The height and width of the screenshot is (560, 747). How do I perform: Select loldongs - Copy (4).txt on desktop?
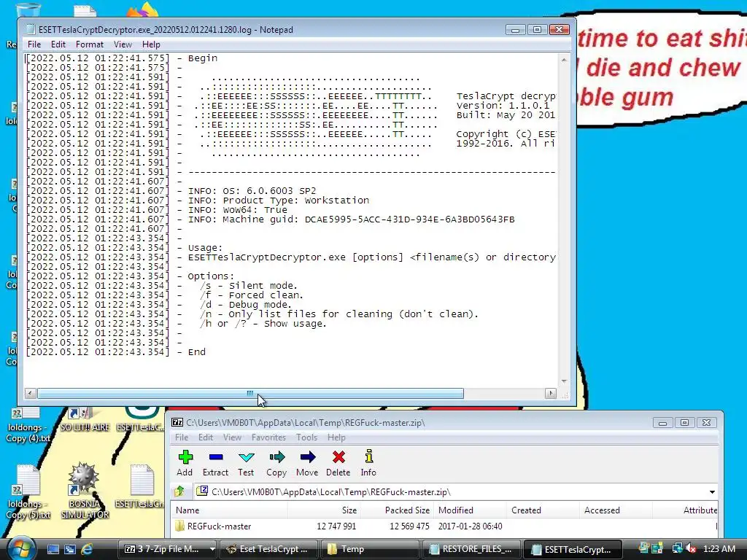coord(28,425)
